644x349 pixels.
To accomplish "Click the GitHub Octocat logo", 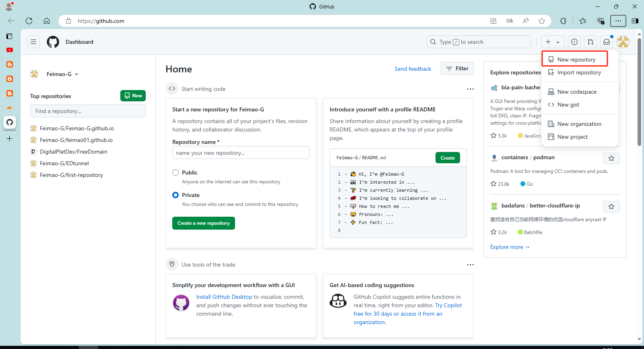I will 53,42.
